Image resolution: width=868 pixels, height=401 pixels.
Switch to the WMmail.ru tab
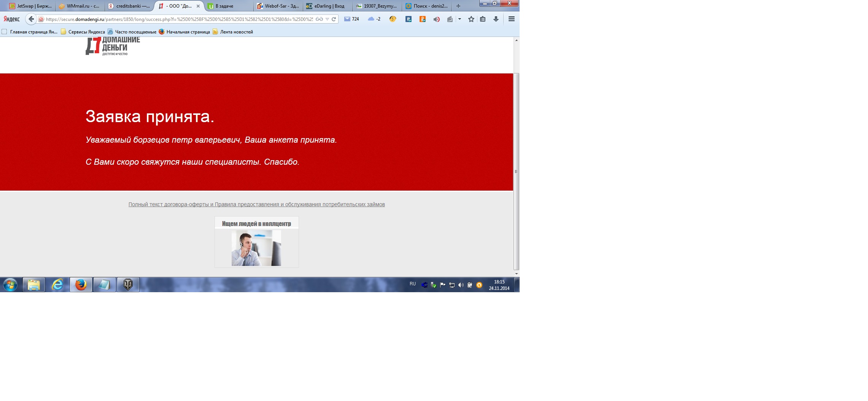coord(80,6)
